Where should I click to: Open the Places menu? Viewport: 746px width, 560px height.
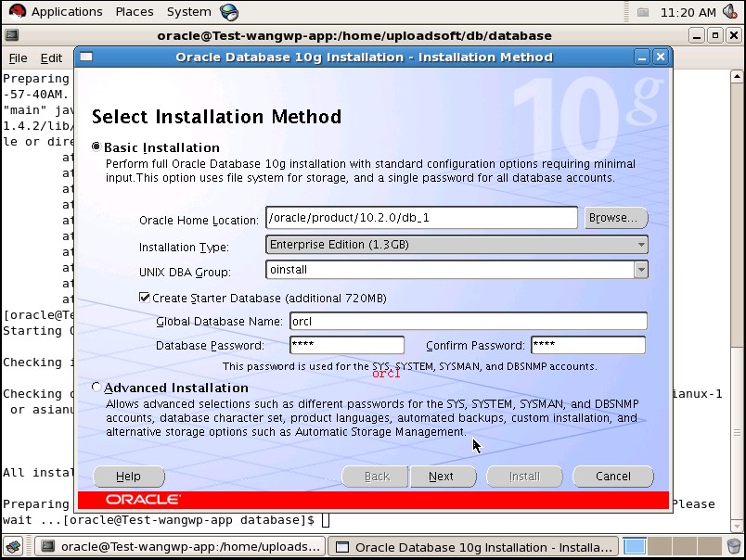coord(135,12)
